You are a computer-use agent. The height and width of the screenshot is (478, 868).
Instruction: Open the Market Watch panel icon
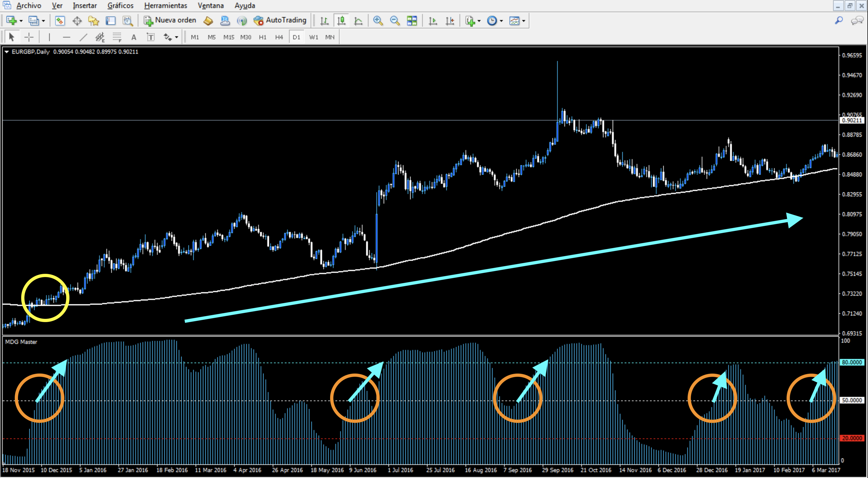coord(60,21)
